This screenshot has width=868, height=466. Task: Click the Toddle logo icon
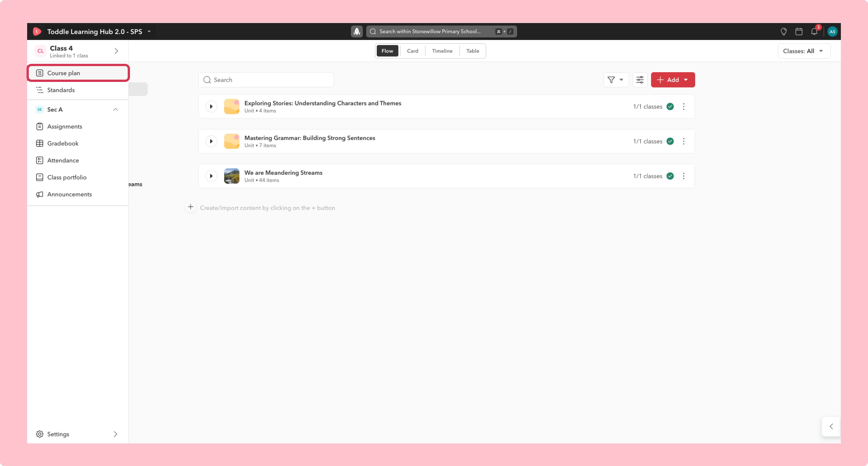pyautogui.click(x=37, y=32)
